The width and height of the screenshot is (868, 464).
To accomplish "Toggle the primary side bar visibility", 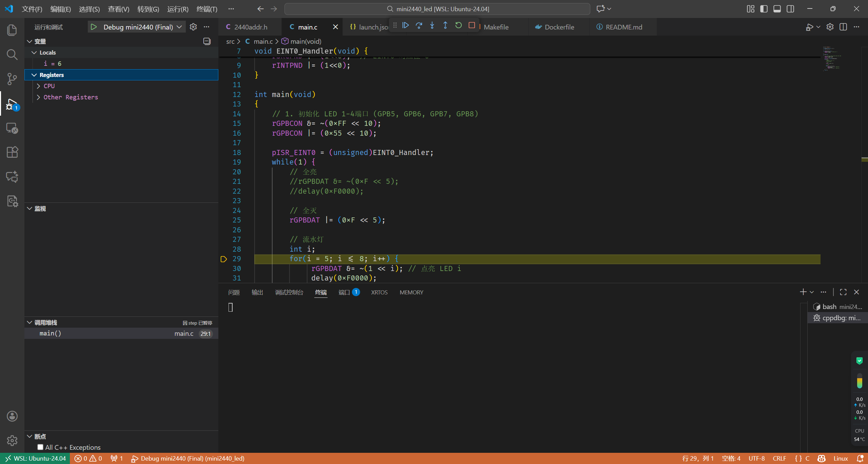I will pos(764,9).
